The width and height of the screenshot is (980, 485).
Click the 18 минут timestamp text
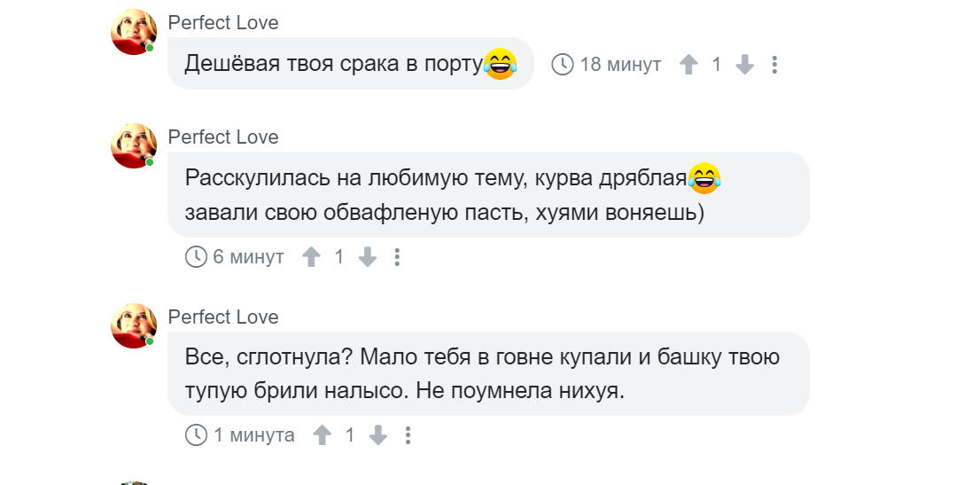tap(620, 65)
